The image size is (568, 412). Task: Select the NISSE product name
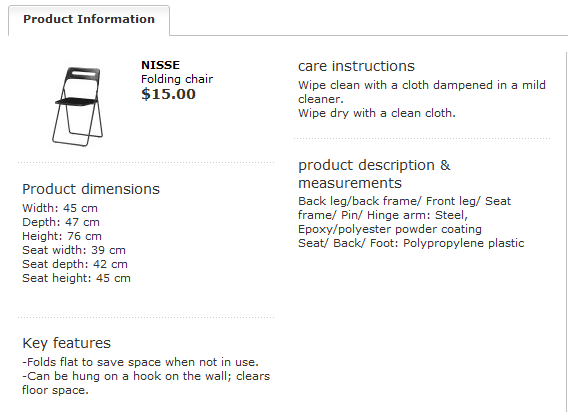(160, 65)
